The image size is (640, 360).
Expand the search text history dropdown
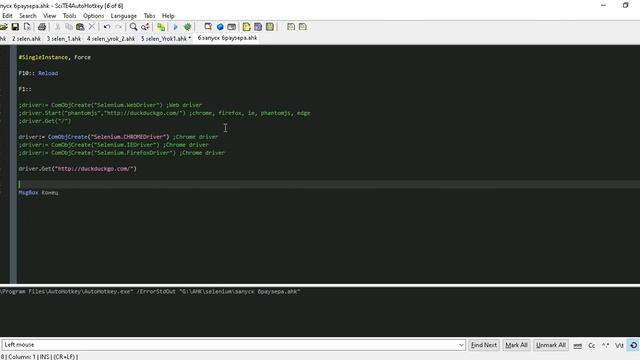461,345
